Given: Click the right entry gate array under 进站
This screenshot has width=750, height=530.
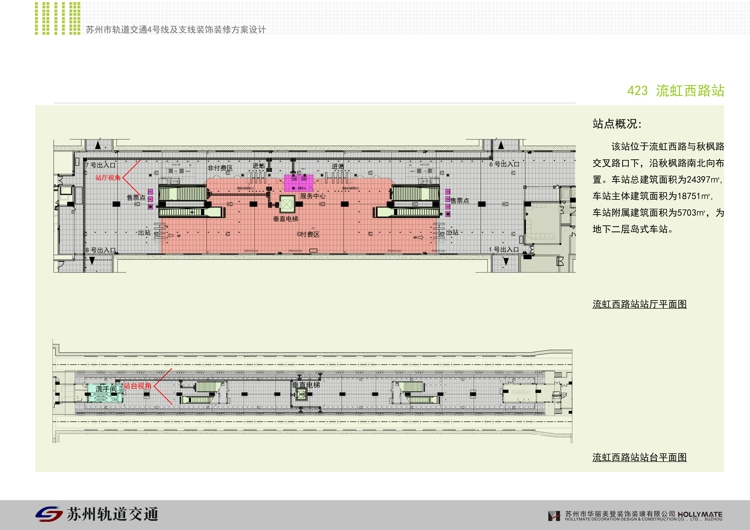Looking at the screenshot, I should 337,177.
